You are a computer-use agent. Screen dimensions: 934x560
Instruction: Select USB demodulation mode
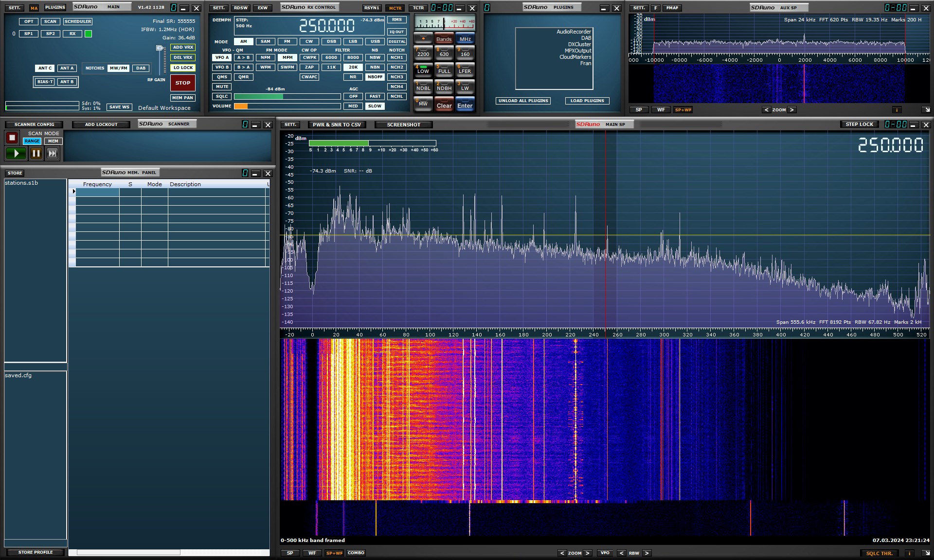click(375, 41)
